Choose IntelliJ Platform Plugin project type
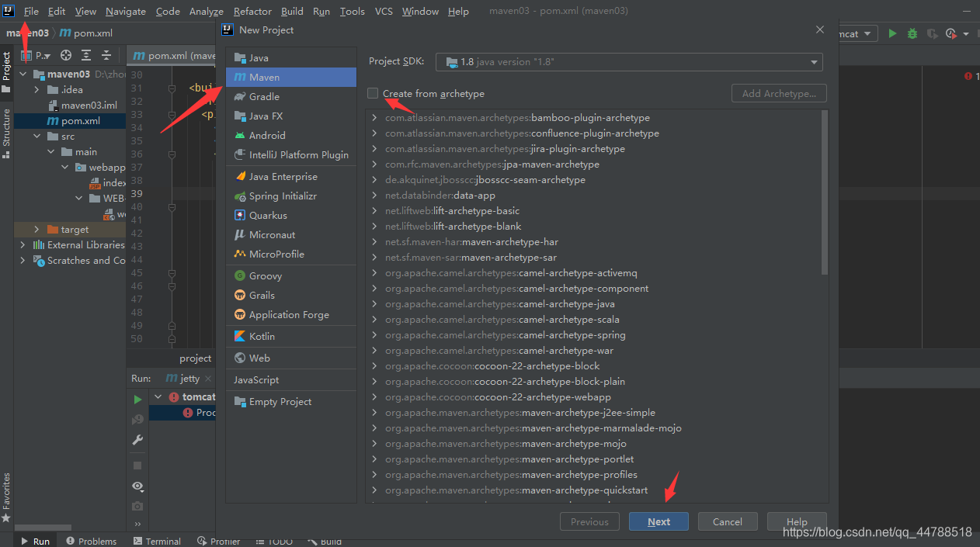Screen dimensions: 980x547 (291, 155)
